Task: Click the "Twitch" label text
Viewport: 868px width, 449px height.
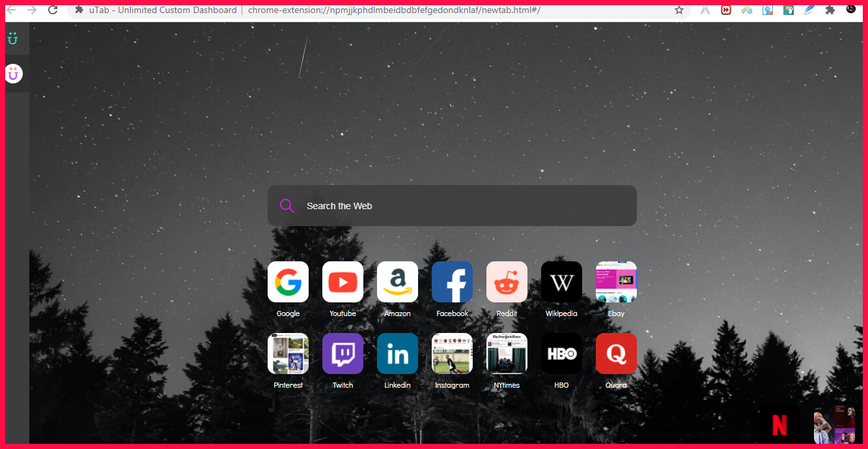Action: 343,385
